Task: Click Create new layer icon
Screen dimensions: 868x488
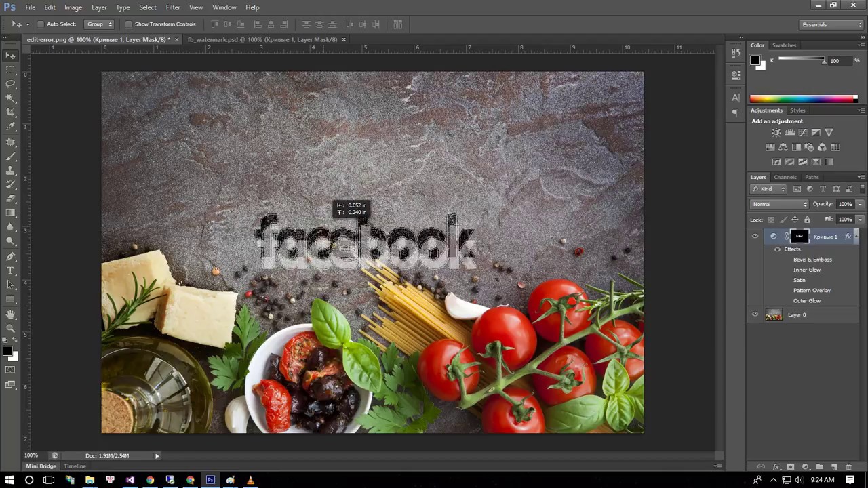Action: coord(834,467)
